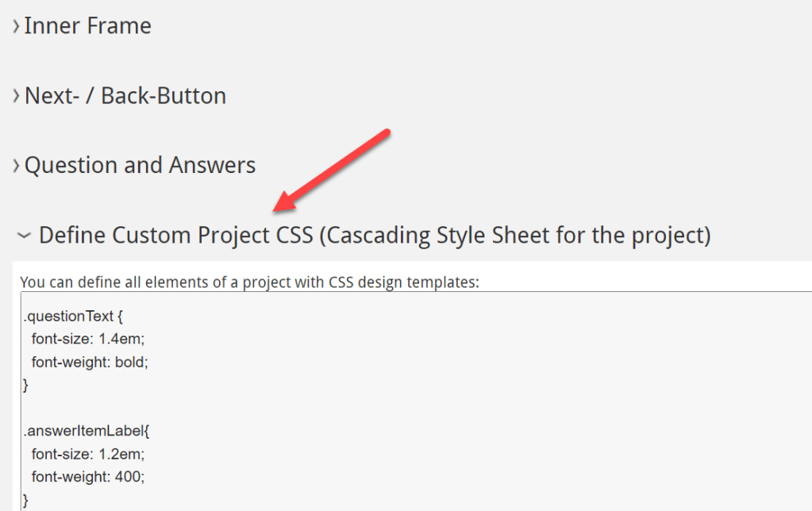The image size is (812, 511).
Task: Expand the Inner Frame chevron arrow
Action: coord(16,27)
